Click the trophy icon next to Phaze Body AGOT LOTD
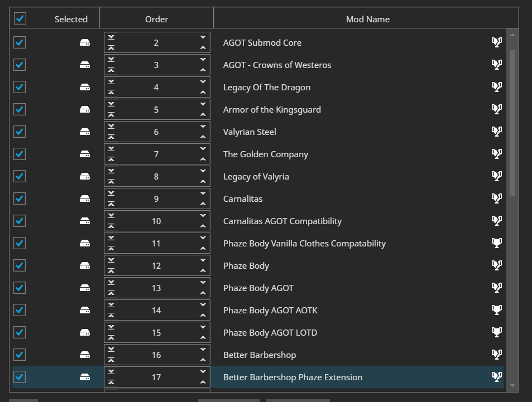532x402 pixels. pyautogui.click(x=497, y=332)
